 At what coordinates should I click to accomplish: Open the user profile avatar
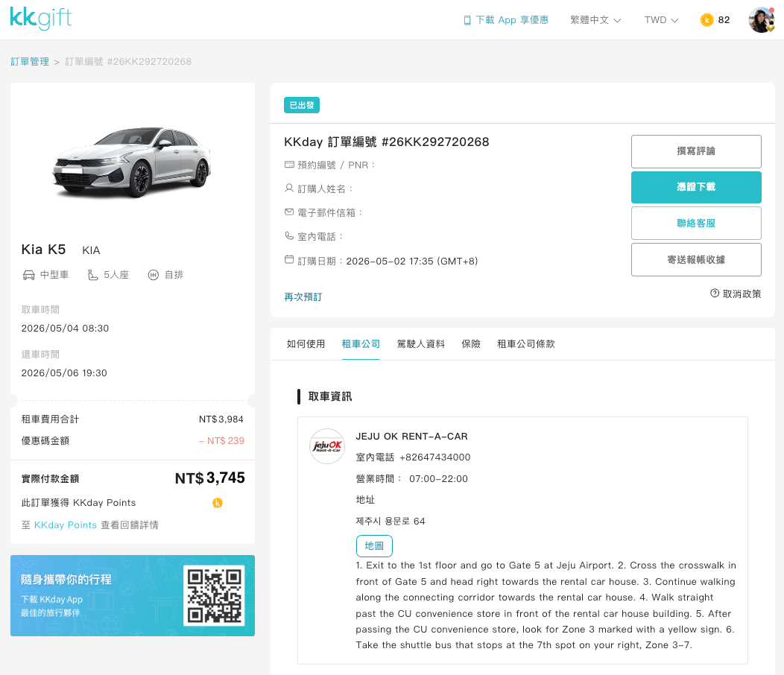(761, 20)
